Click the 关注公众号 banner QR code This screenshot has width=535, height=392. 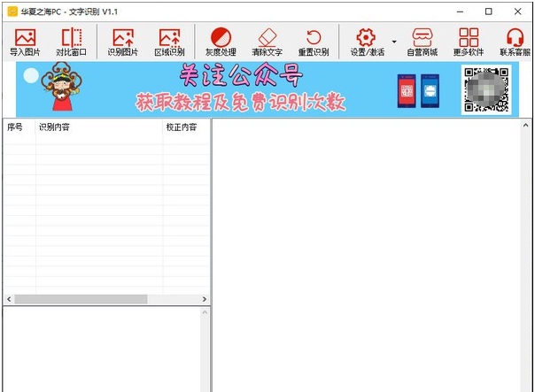pyautogui.click(x=486, y=90)
